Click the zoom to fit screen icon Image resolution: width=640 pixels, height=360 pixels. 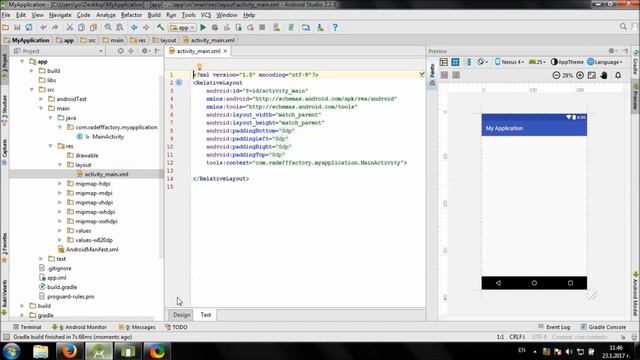[592, 76]
